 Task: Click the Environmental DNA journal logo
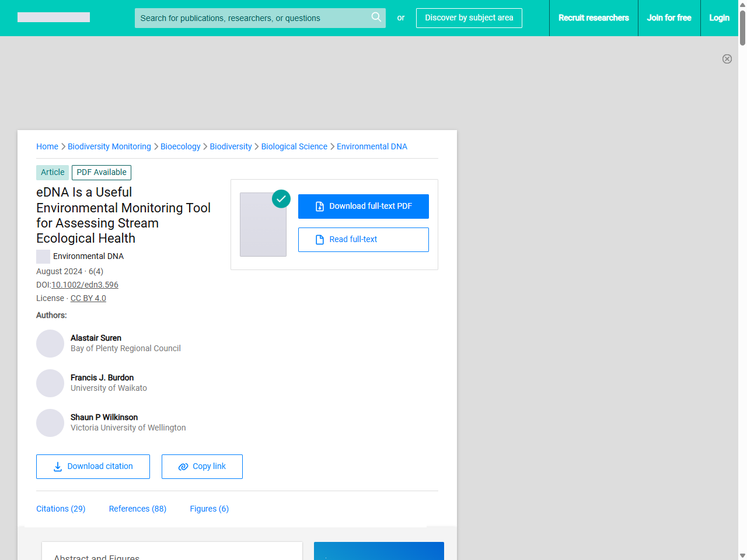[43, 257]
